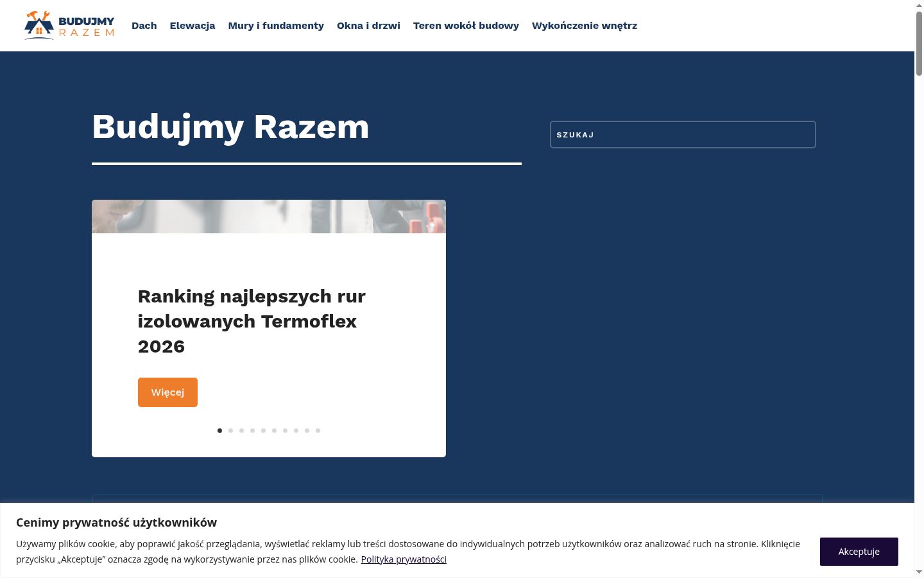Image resolution: width=924 pixels, height=578 pixels.
Task: Click the Budujmy Razem logo
Action: 69,25
